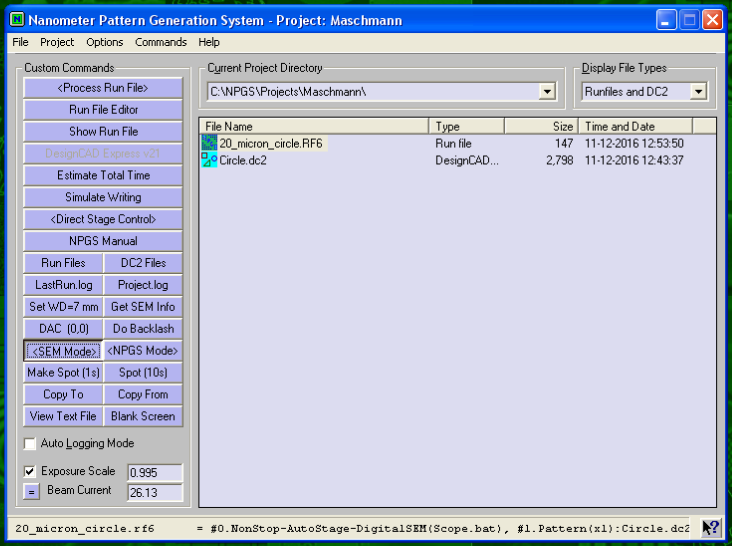Toggle the <SEM Mode> button

click(x=63, y=351)
